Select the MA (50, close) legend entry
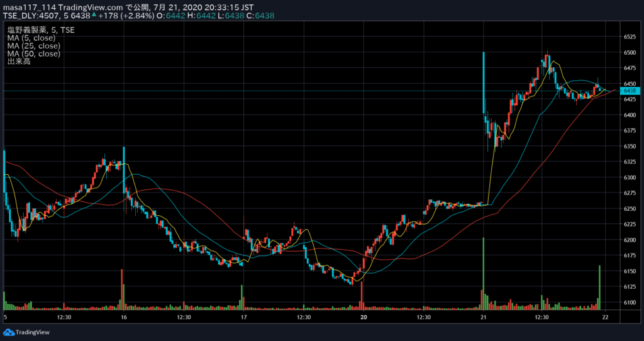Image resolution: width=644 pixels, height=341 pixels. (33, 53)
